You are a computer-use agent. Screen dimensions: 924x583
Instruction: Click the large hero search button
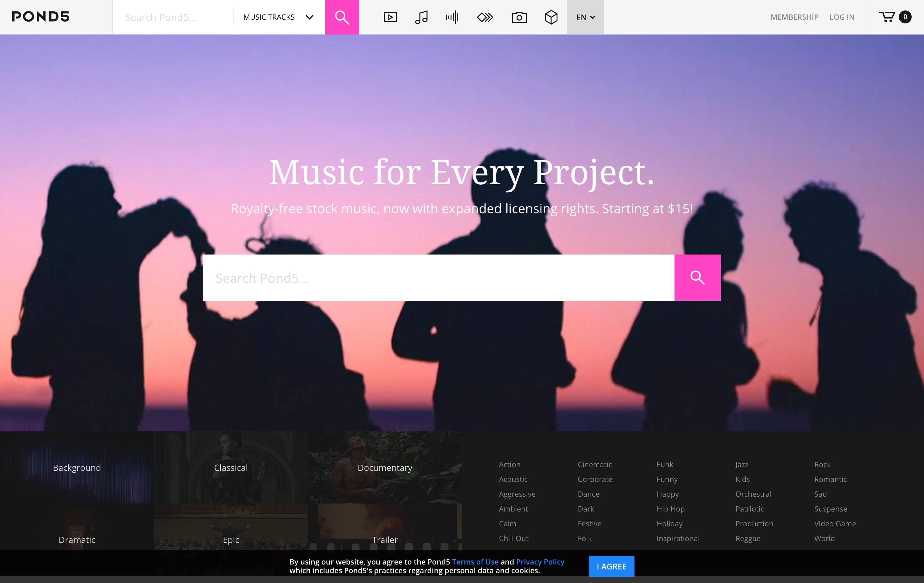tap(697, 278)
